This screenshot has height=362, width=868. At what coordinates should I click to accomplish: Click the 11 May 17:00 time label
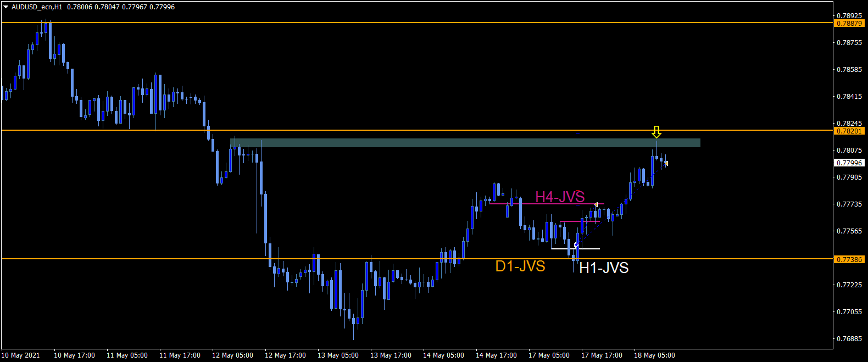[180, 355]
